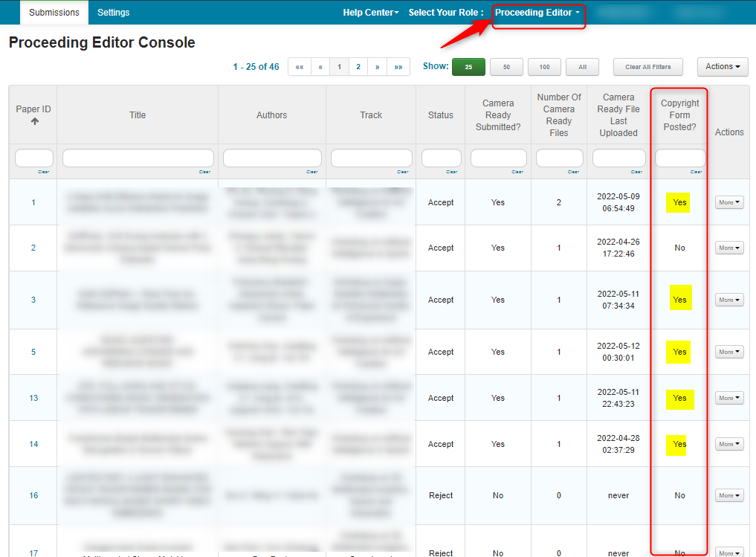Show 100 items per page
The width and height of the screenshot is (756, 557).
[544, 67]
